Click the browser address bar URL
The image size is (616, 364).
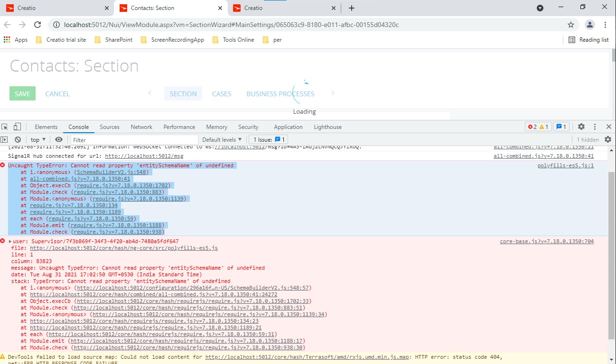(231, 25)
